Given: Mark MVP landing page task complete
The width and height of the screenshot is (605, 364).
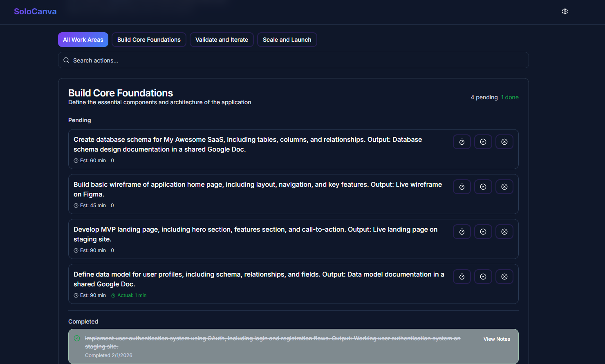Looking at the screenshot, I should tap(483, 232).
